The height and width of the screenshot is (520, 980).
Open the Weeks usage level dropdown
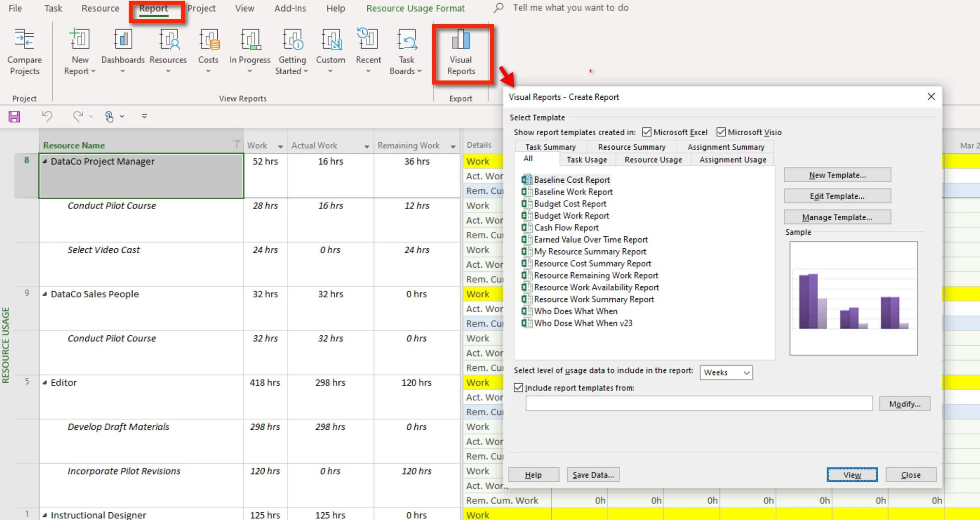(x=726, y=373)
